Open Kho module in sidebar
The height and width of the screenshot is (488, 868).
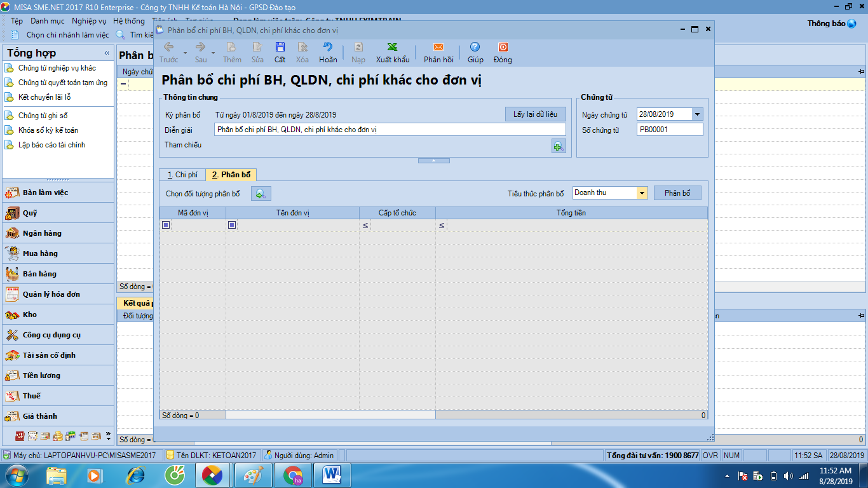click(x=58, y=315)
